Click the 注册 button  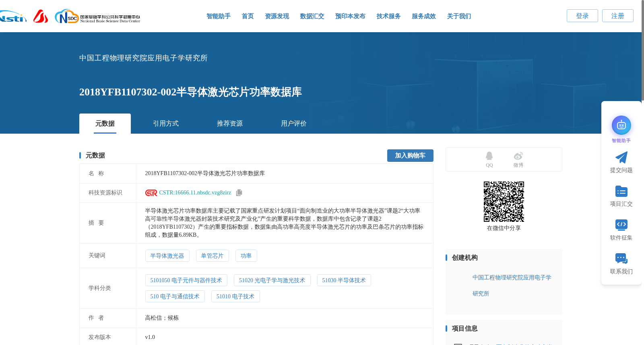[x=618, y=16]
